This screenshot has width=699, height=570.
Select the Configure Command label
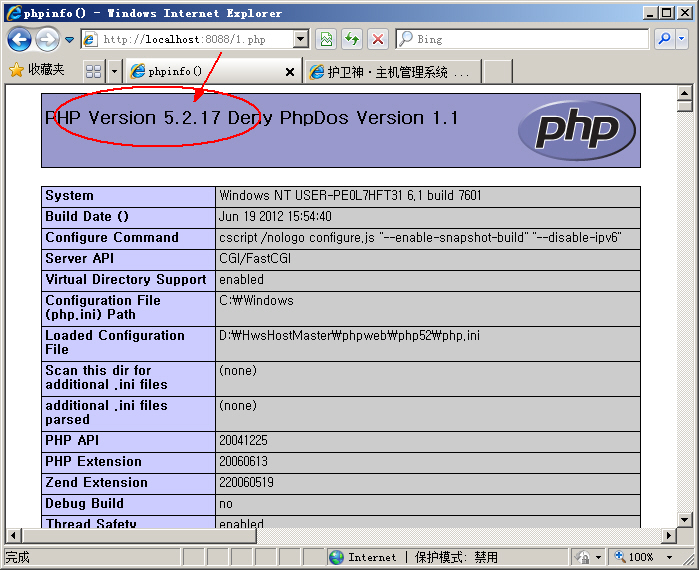pos(112,238)
